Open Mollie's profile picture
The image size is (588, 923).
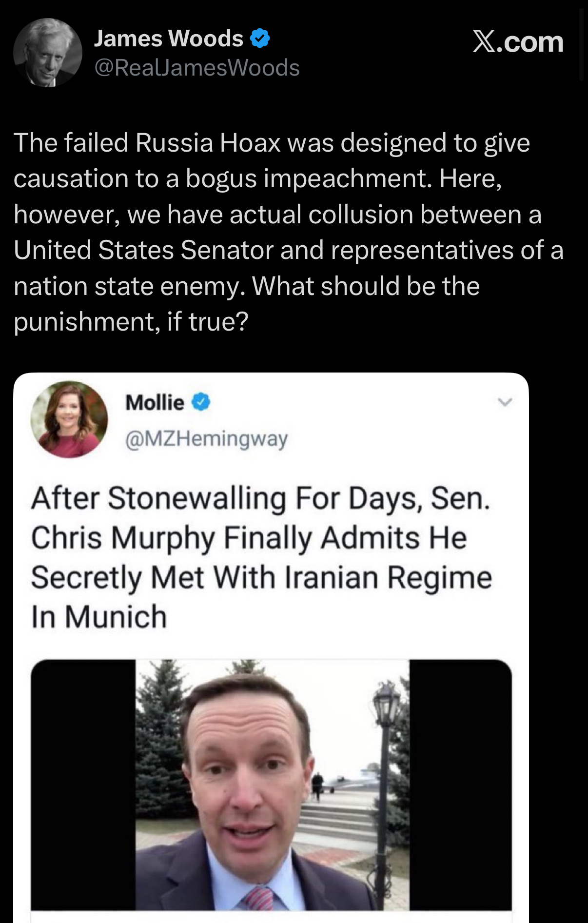click(x=69, y=419)
